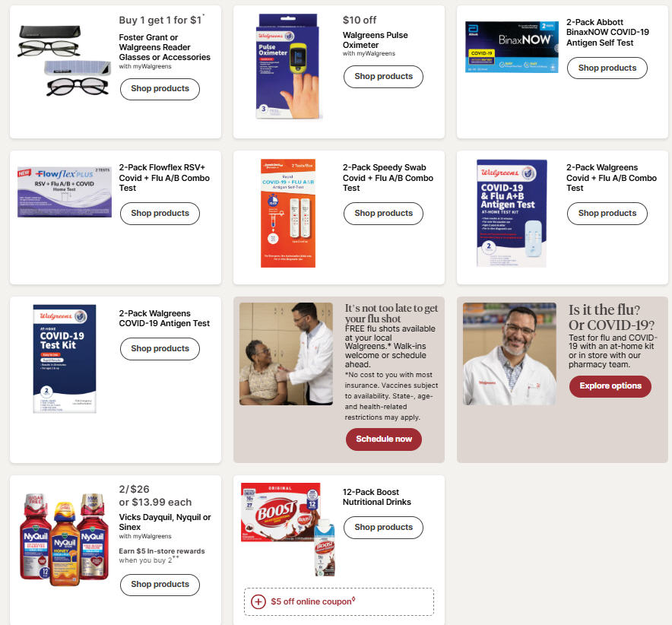
Task: Open the reader glasses product image
Action: point(64,61)
